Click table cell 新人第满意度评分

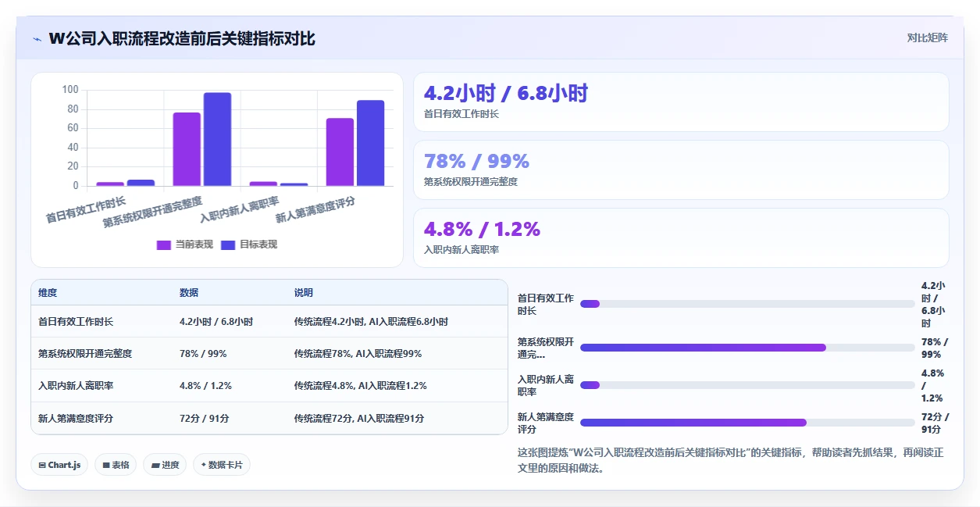(x=76, y=418)
